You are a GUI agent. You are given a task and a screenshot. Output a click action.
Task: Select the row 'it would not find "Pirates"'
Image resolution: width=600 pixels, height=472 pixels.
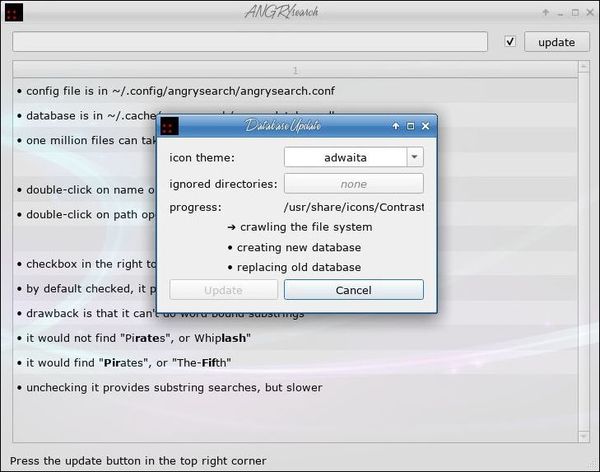point(295,338)
